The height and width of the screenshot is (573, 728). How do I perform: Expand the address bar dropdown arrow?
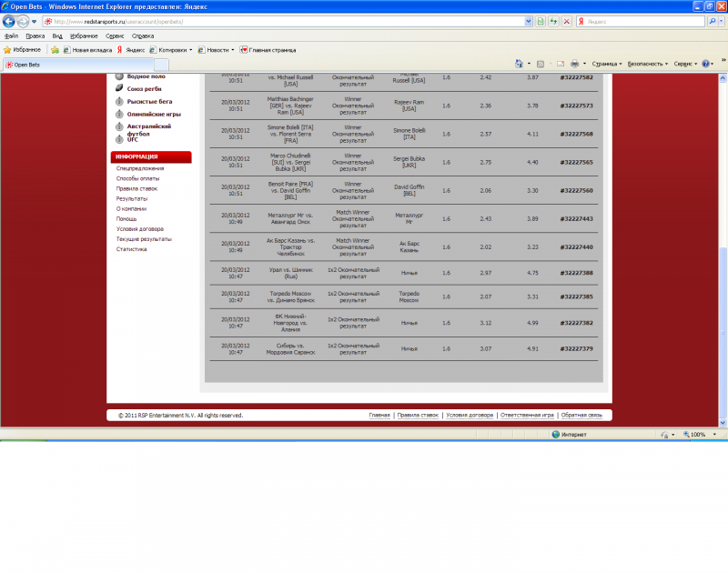pyautogui.click(x=529, y=21)
